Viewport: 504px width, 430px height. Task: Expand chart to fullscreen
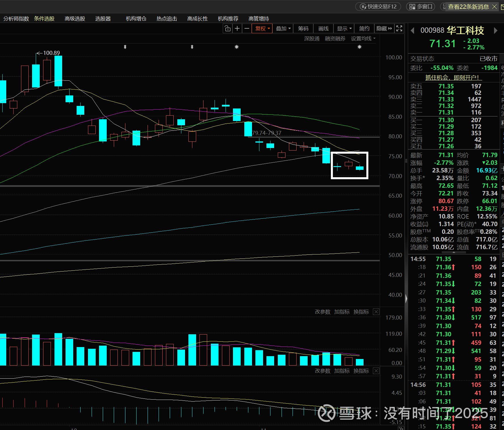tap(399, 28)
